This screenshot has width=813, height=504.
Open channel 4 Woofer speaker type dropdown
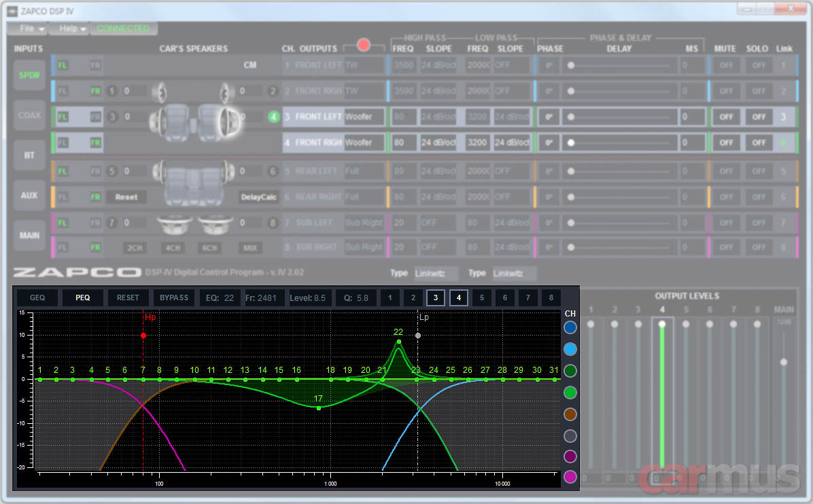pyautogui.click(x=364, y=143)
